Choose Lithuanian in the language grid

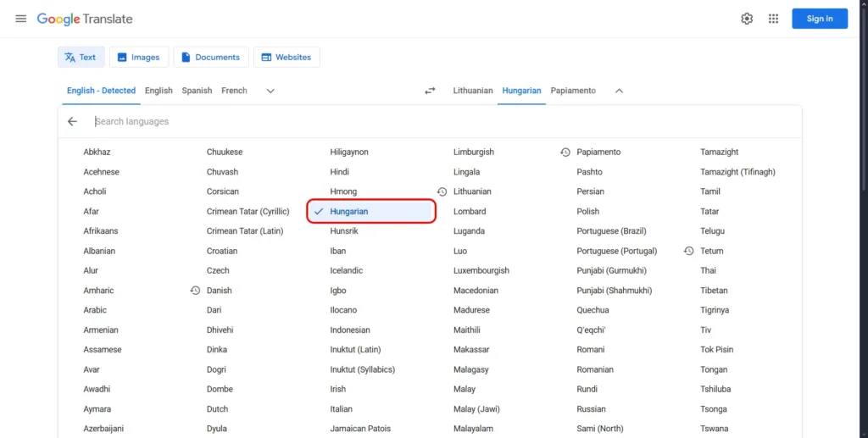(x=472, y=191)
